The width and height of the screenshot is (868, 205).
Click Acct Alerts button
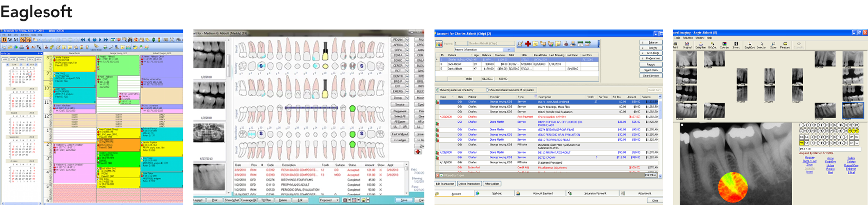tap(651, 53)
